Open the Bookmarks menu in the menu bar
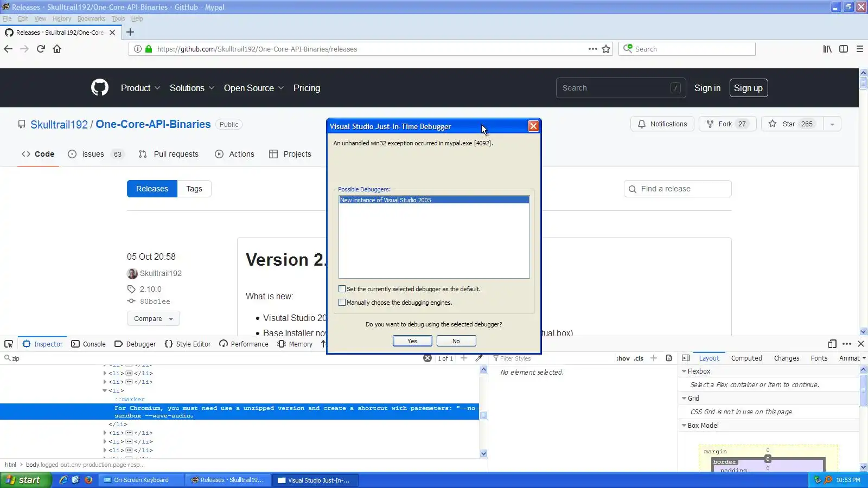The image size is (868, 488). pos(91,18)
